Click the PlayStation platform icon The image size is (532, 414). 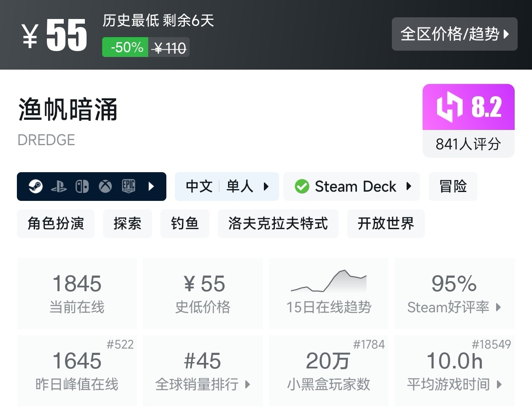pyautogui.click(x=59, y=186)
